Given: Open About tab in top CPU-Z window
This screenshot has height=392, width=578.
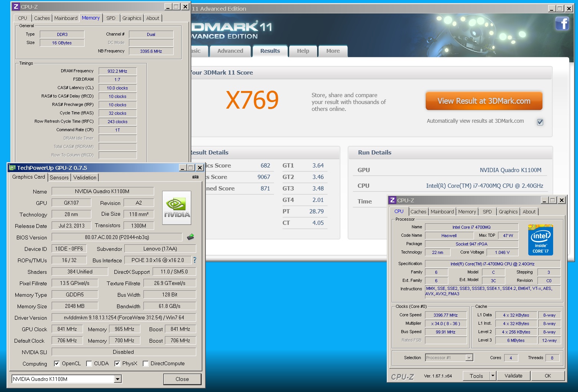Looking at the screenshot, I should pyautogui.click(x=153, y=18).
